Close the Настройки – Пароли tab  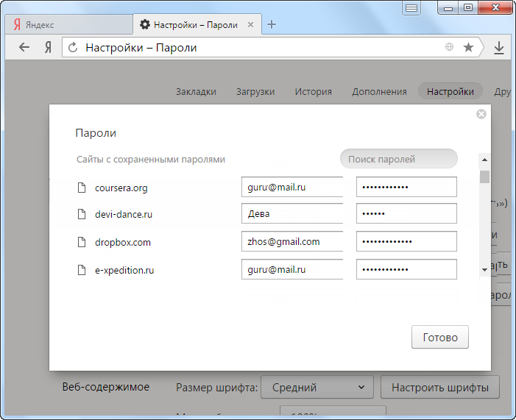[x=250, y=25]
